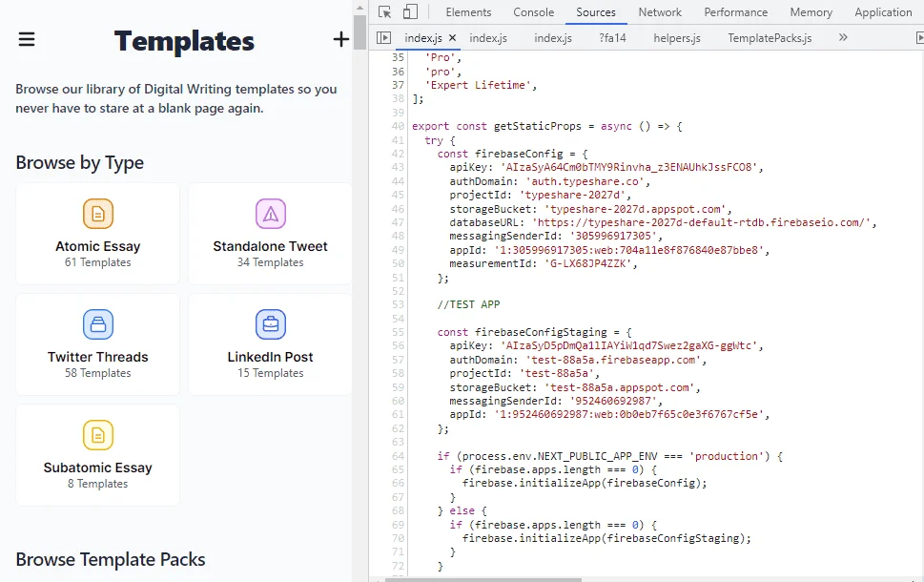Image resolution: width=924 pixels, height=582 pixels.
Task: Select the ?fa14 file tab
Action: click(612, 38)
